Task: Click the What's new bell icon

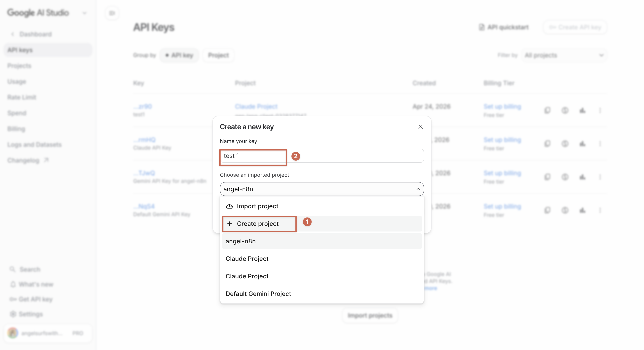Action: click(x=13, y=284)
